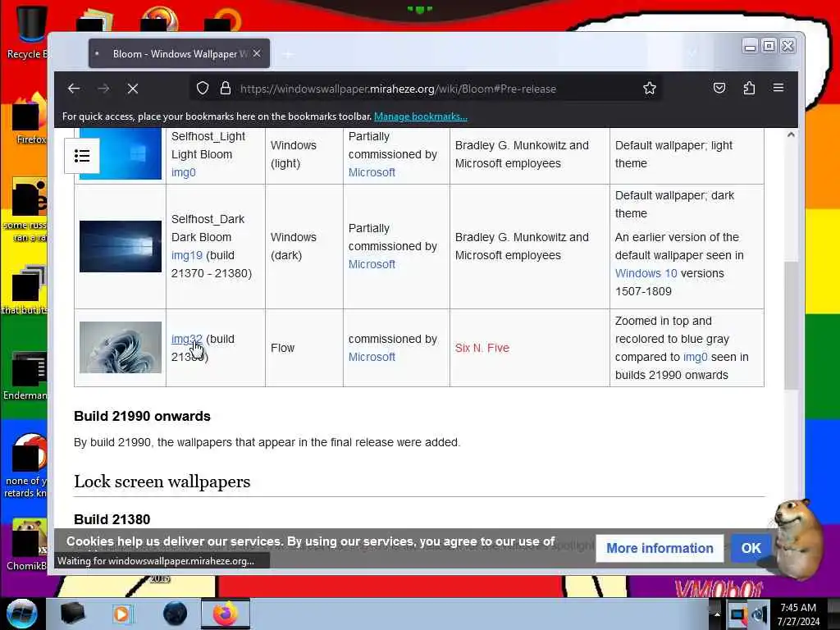Open a new tab with the plus button
The height and width of the screenshot is (630, 840).
(x=288, y=54)
